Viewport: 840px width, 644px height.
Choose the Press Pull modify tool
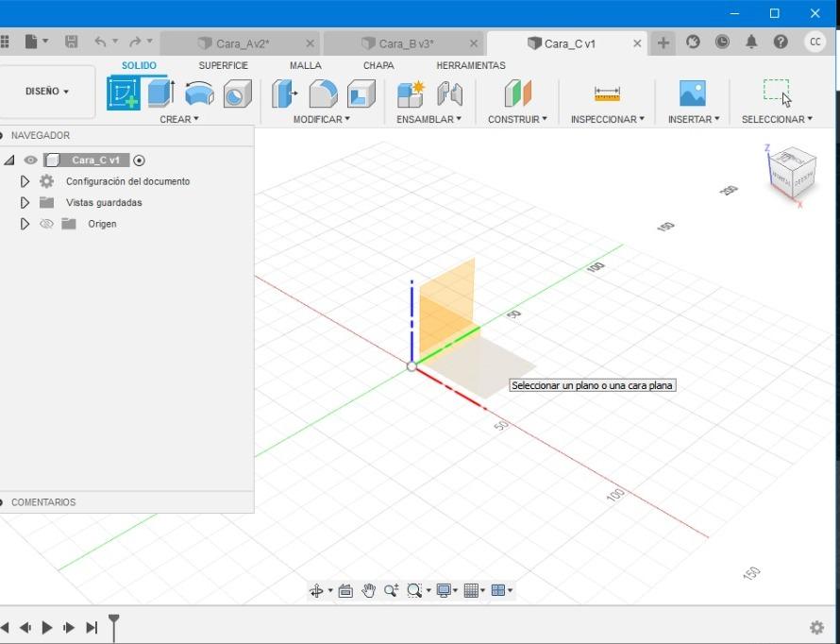pos(284,93)
